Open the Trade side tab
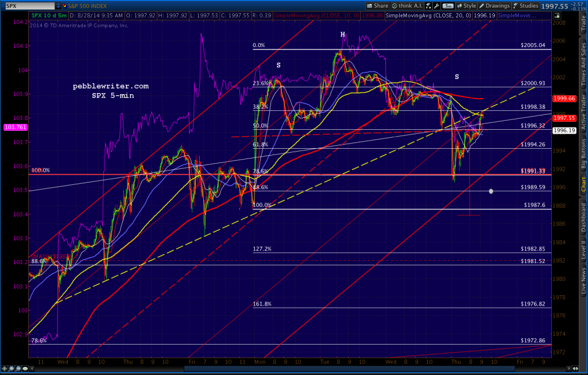The height and width of the screenshot is (375, 588). coord(583,23)
